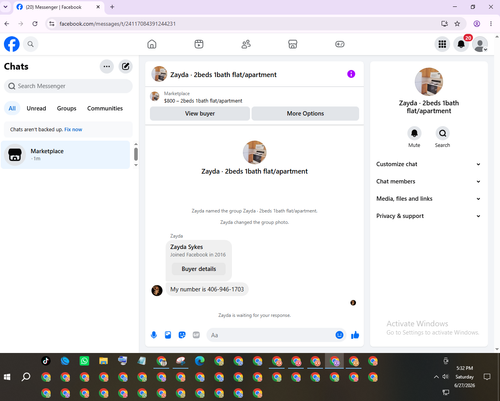Record a voice clip with microphone icon

[x=154, y=335]
